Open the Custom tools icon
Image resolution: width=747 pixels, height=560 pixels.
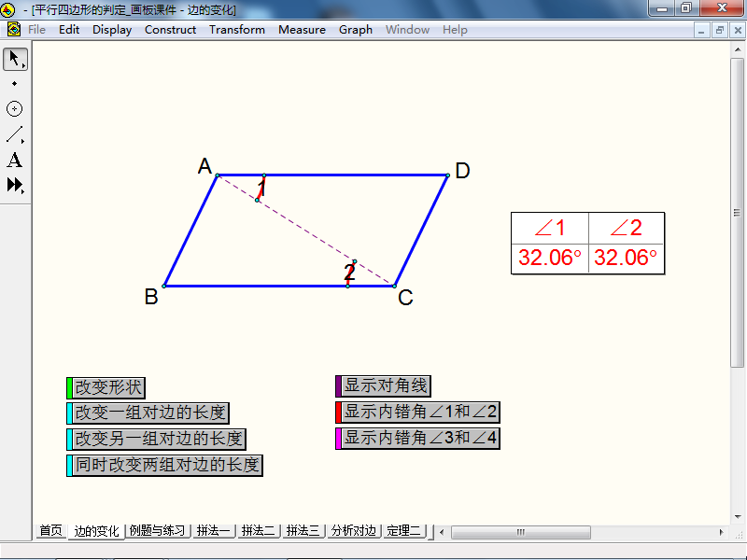[x=15, y=185]
